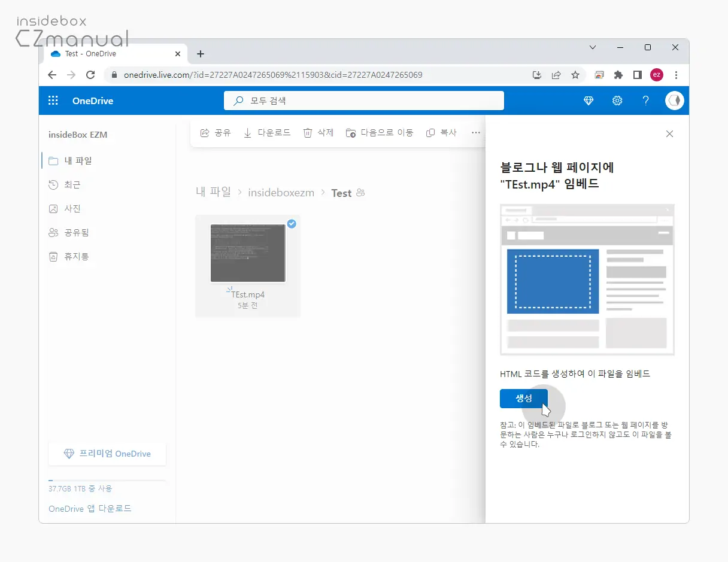
Task: Go to 내 파일 in the breadcrumb
Action: (213, 192)
